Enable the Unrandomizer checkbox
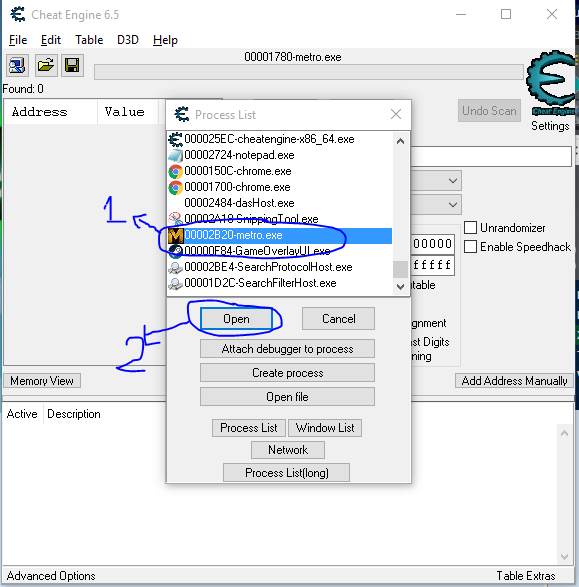Viewport: 579px width, 587px height. [470, 227]
